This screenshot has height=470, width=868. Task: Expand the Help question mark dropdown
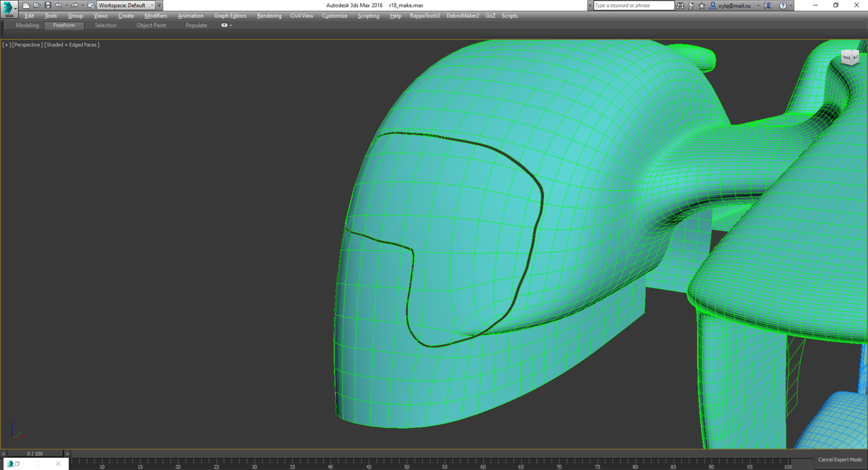tap(791, 5)
